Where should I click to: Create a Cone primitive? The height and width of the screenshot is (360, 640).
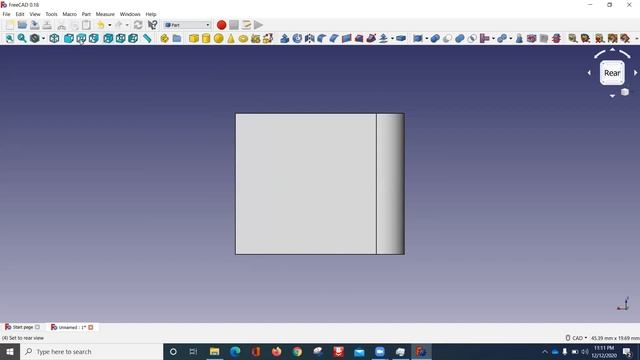[x=231, y=38]
